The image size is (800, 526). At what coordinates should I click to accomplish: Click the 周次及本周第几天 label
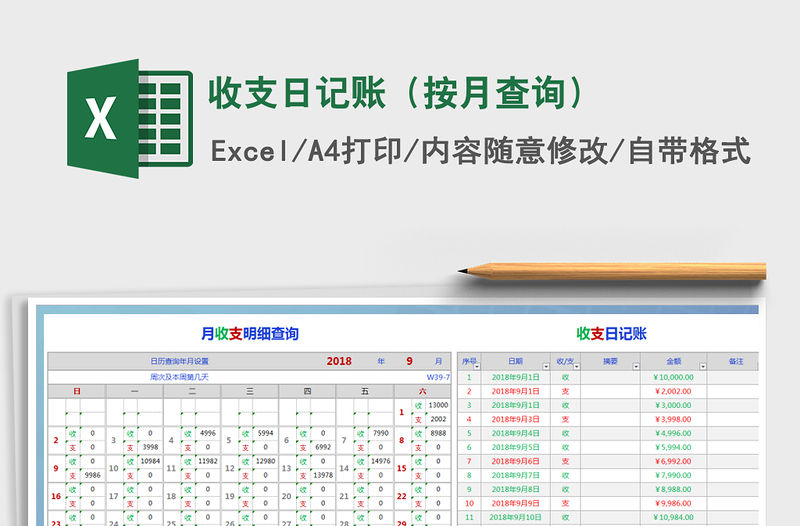(x=180, y=377)
